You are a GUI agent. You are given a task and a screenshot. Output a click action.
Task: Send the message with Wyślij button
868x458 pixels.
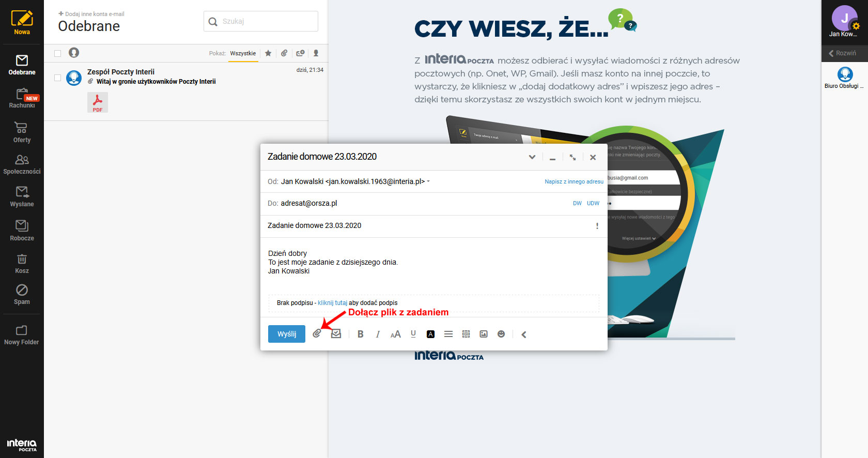point(287,334)
